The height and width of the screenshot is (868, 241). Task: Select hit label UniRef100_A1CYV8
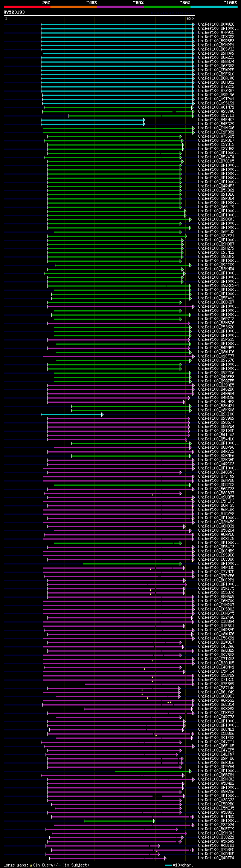pyautogui.click(x=216, y=514)
